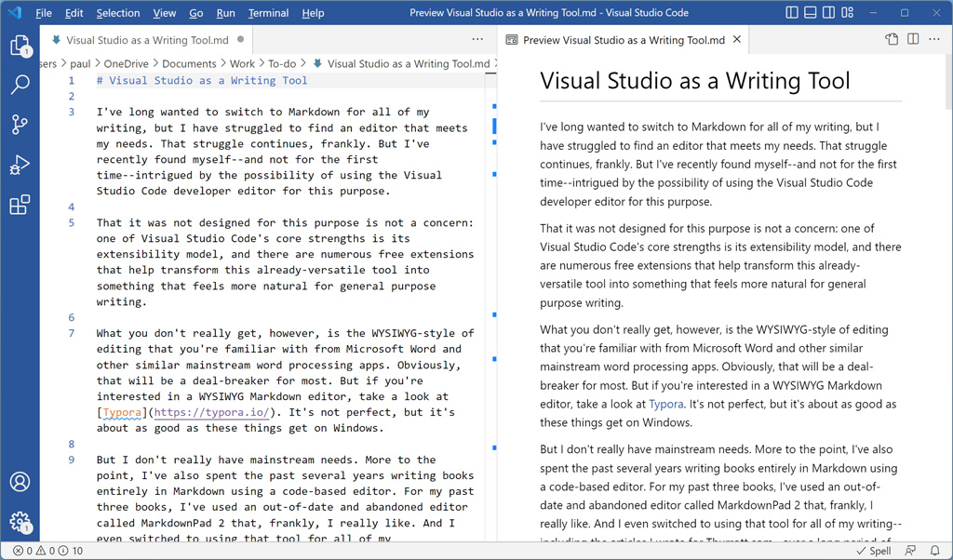Open the editor's More Actions ellipsis menu

click(477, 40)
